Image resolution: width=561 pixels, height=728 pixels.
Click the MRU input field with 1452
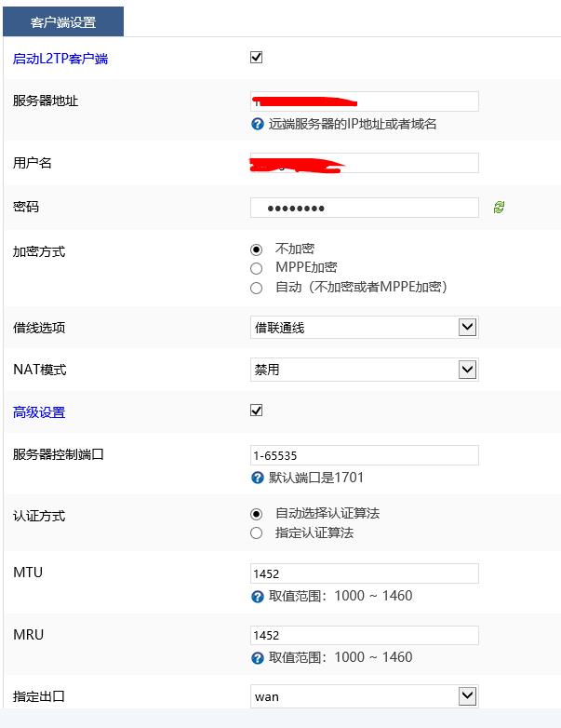point(365,635)
